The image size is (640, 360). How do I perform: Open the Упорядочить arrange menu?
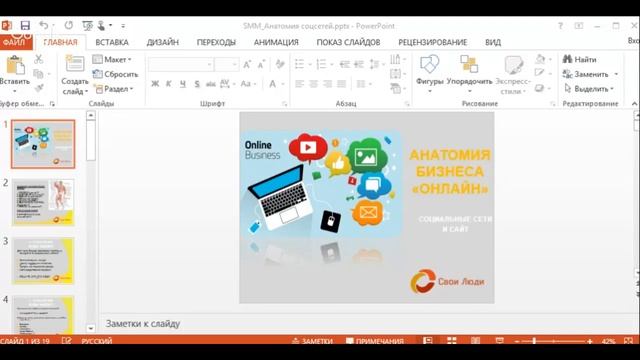point(469,73)
